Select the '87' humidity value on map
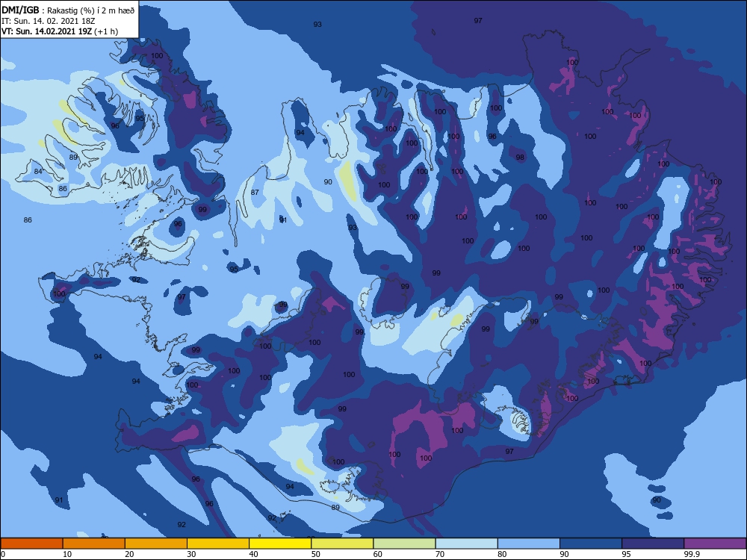Screen dimensions: 747x560 point(255,193)
